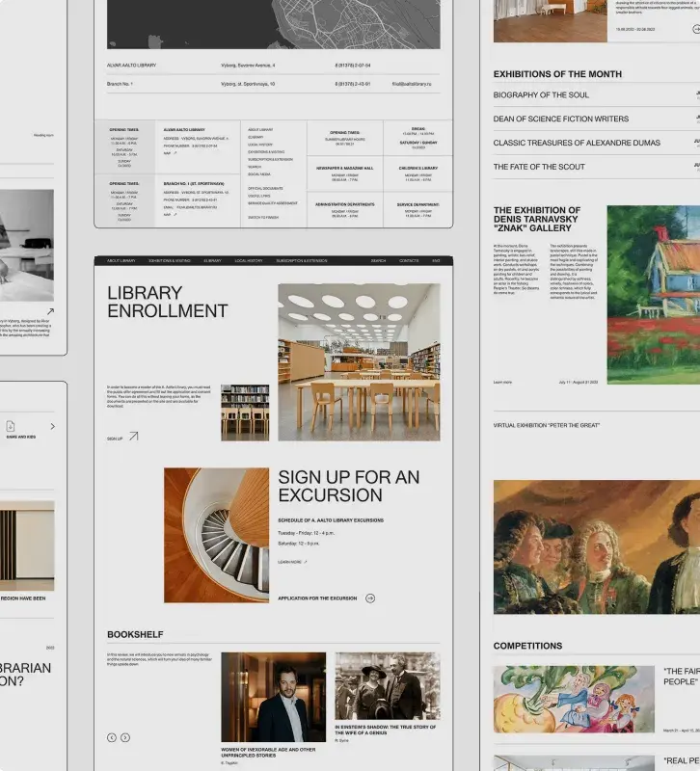Open Classic Treasures of Alexandre Dumas
Viewport: 700px width, 771px height.
point(577,143)
